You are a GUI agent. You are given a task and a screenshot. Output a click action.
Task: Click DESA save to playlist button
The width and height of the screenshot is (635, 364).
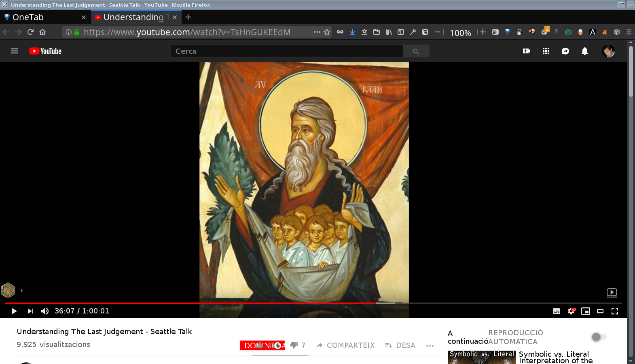tap(400, 345)
